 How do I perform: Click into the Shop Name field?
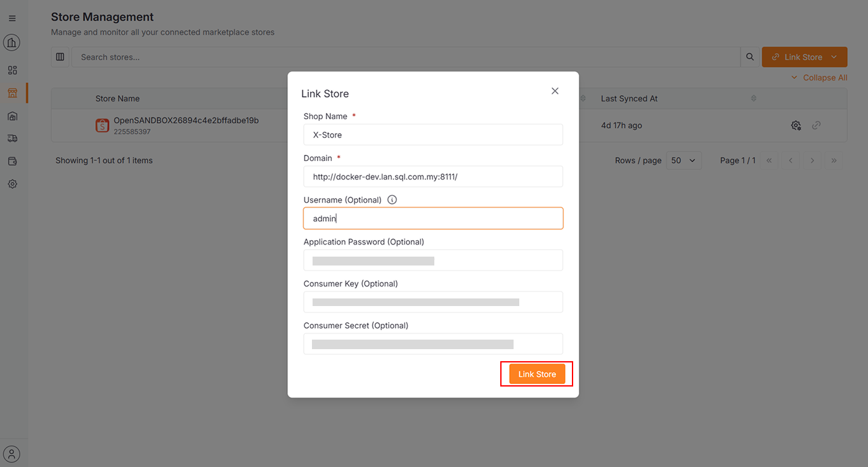(433, 134)
